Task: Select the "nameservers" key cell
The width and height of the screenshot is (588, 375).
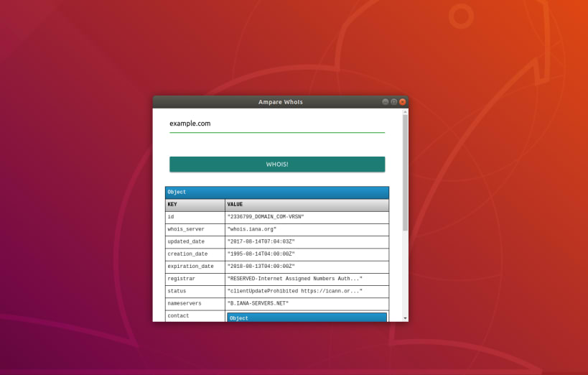Action: click(195, 304)
